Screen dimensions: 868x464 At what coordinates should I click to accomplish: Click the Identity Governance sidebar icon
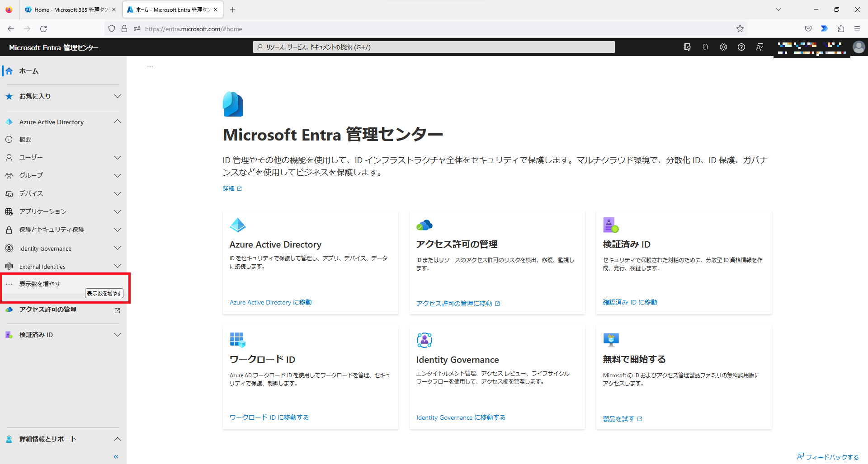click(x=9, y=248)
